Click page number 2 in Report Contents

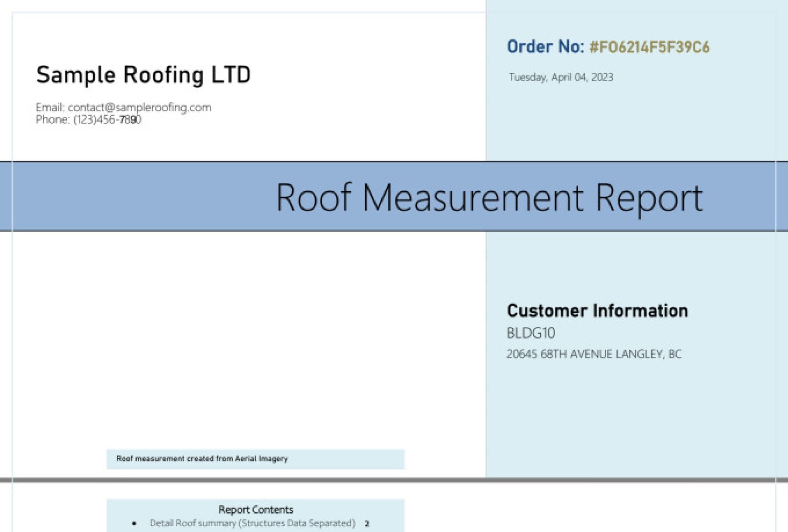(367, 523)
